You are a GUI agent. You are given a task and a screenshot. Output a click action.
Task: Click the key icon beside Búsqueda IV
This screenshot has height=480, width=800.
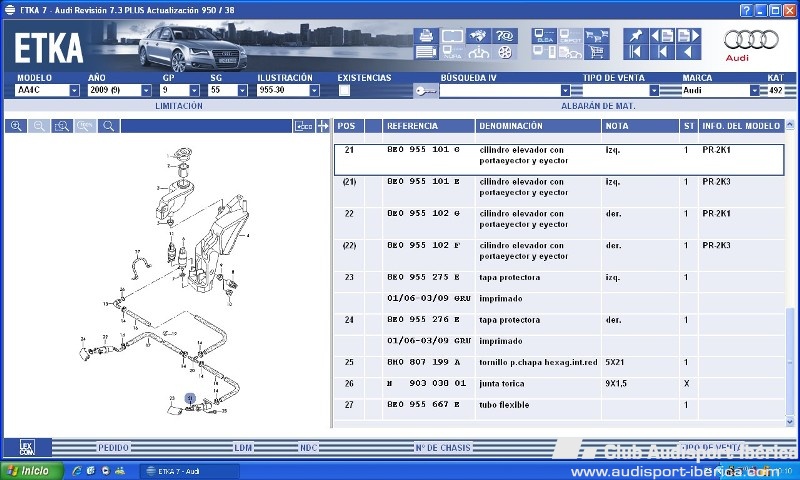point(426,91)
